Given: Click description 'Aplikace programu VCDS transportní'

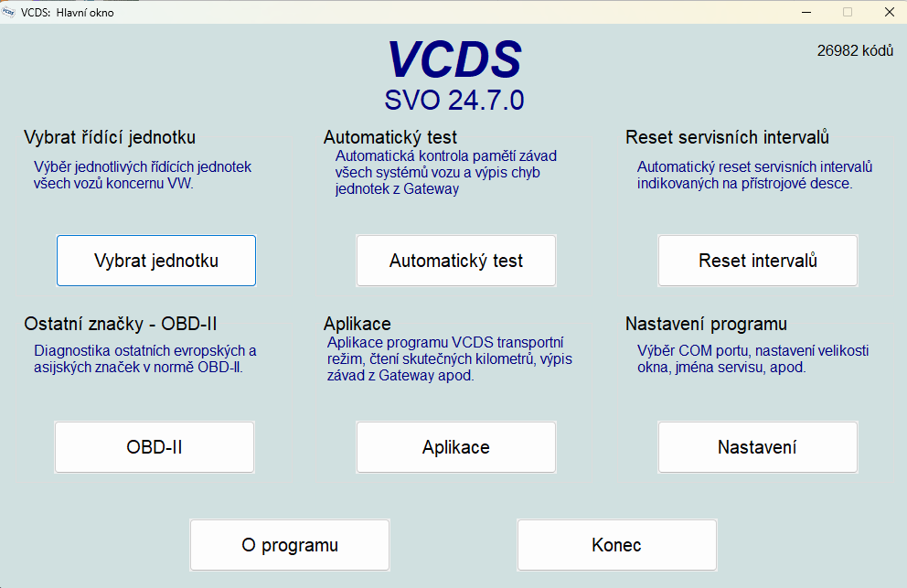Looking at the screenshot, I should click(x=445, y=343).
